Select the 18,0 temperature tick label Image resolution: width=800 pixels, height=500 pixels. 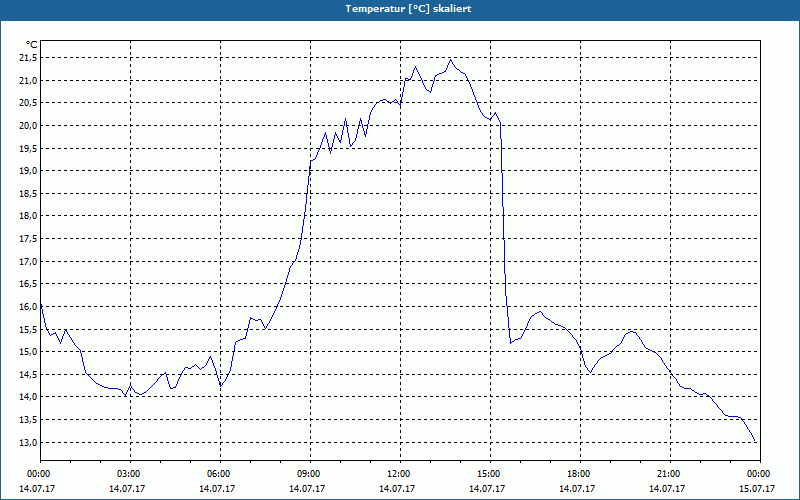click(28, 216)
